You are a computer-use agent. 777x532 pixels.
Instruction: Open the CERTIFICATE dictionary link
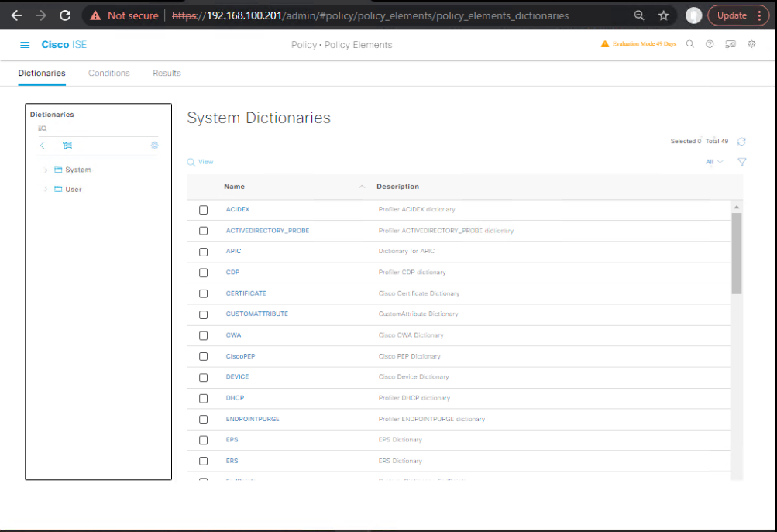246,293
